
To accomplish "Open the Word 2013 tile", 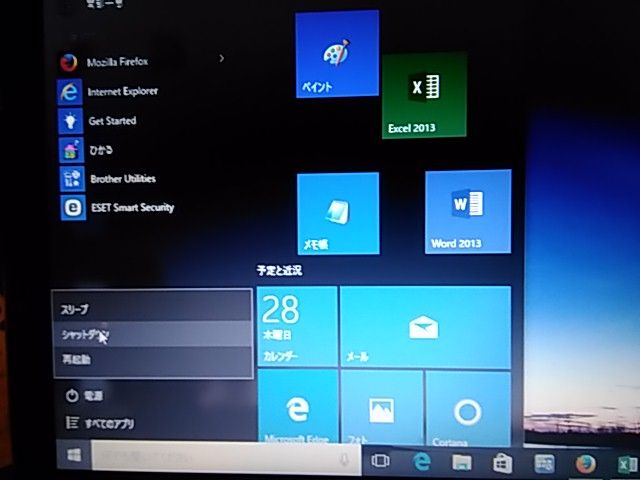I will click(x=468, y=212).
